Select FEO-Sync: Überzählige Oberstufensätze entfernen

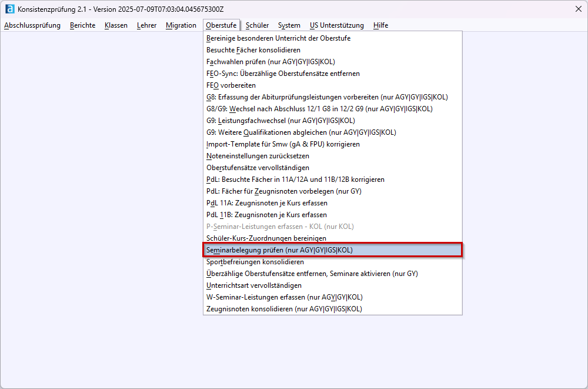click(333, 74)
